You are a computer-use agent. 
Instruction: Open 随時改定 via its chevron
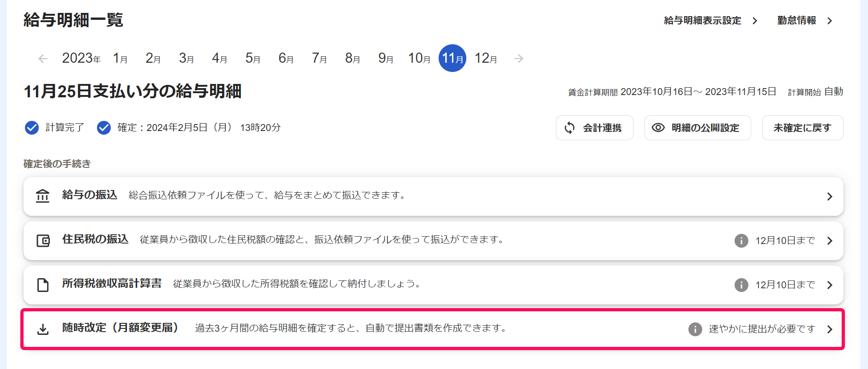point(830,329)
